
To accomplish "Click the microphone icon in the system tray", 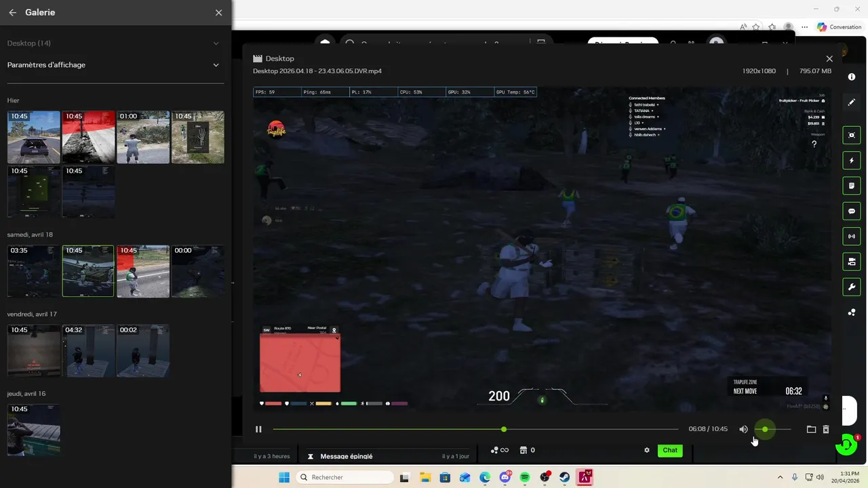I will tap(795, 477).
